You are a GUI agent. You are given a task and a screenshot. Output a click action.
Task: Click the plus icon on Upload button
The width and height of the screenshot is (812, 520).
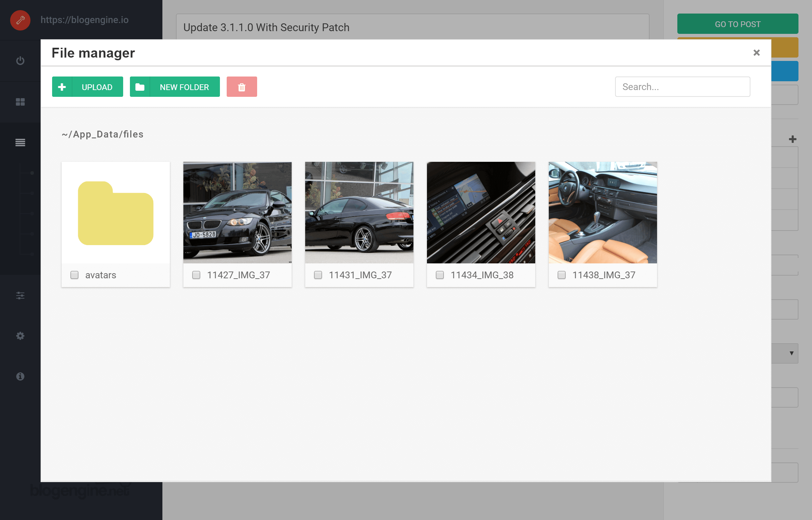[62, 87]
